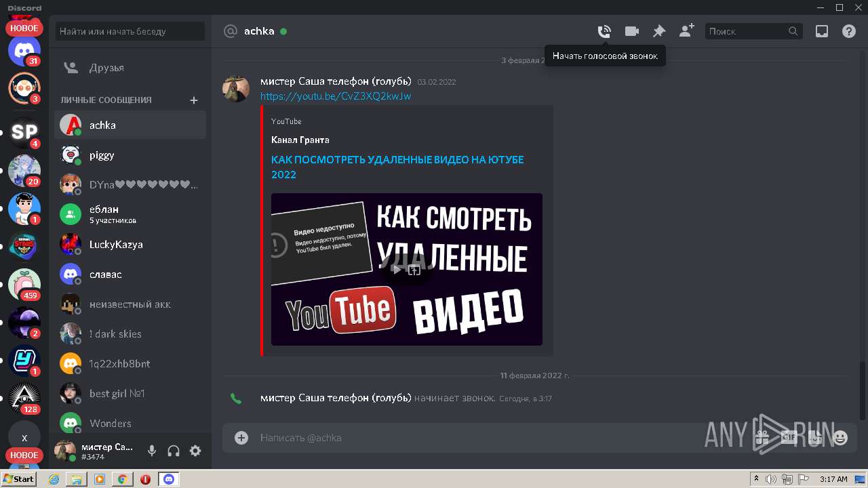Jump to НОВОЕ unread servers at bottom
The height and width of the screenshot is (488, 868).
pyautogui.click(x=24, y=455)
